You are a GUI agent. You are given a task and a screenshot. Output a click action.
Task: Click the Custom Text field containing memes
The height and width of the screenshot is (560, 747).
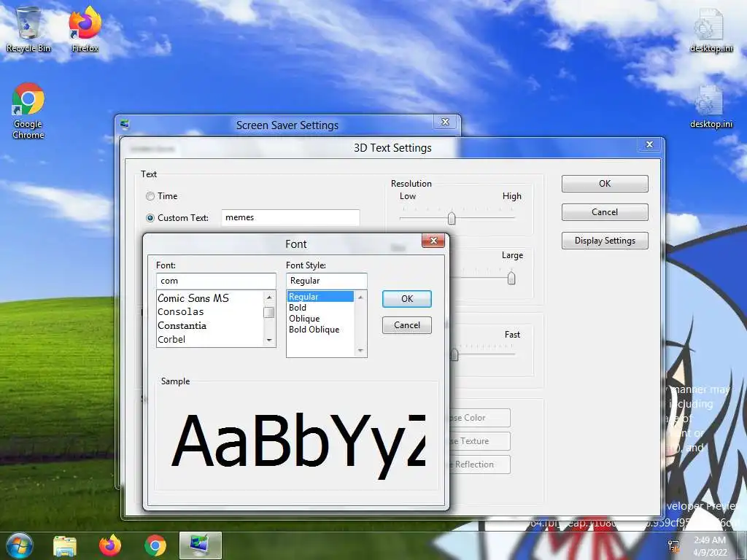290,217
